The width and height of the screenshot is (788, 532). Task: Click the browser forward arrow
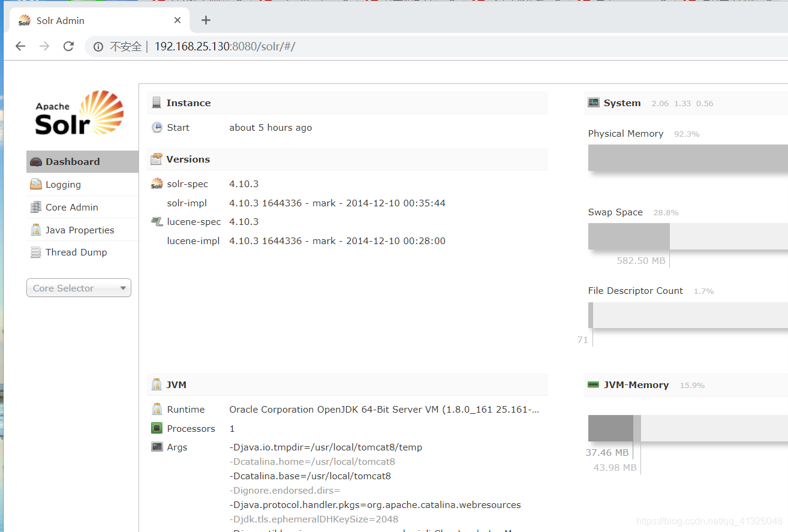[44, 46]
